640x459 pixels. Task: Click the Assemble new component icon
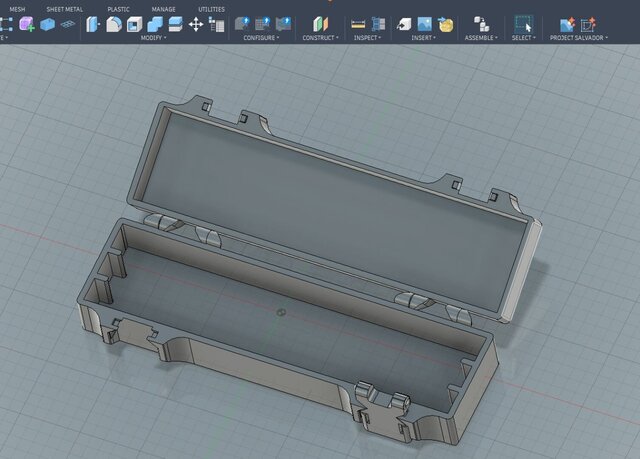[481, 24]
